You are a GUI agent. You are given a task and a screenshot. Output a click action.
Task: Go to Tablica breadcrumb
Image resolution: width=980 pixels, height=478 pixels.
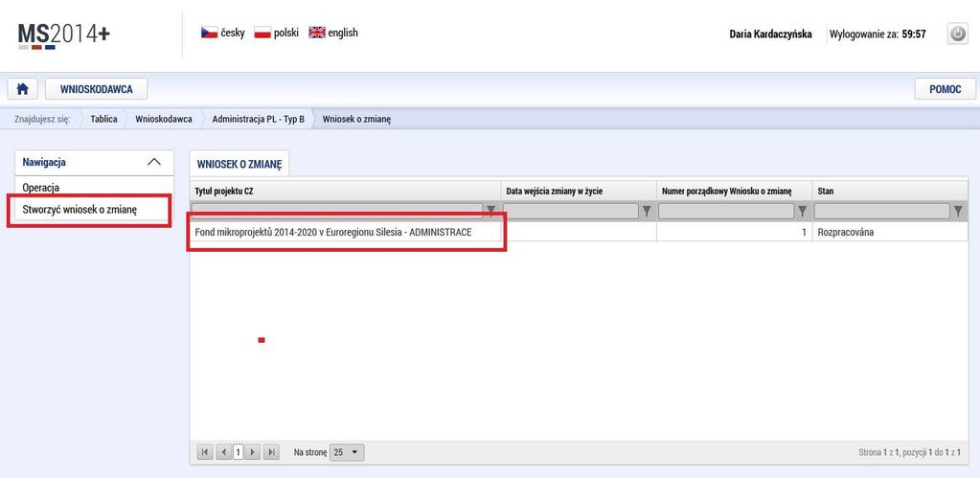pos(103,119)
